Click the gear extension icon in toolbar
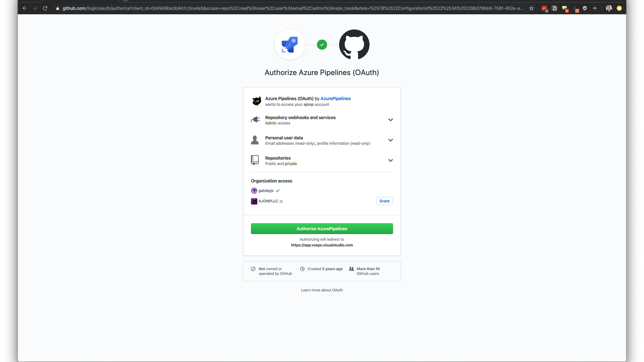644x362 pixels. click(585, 8)
